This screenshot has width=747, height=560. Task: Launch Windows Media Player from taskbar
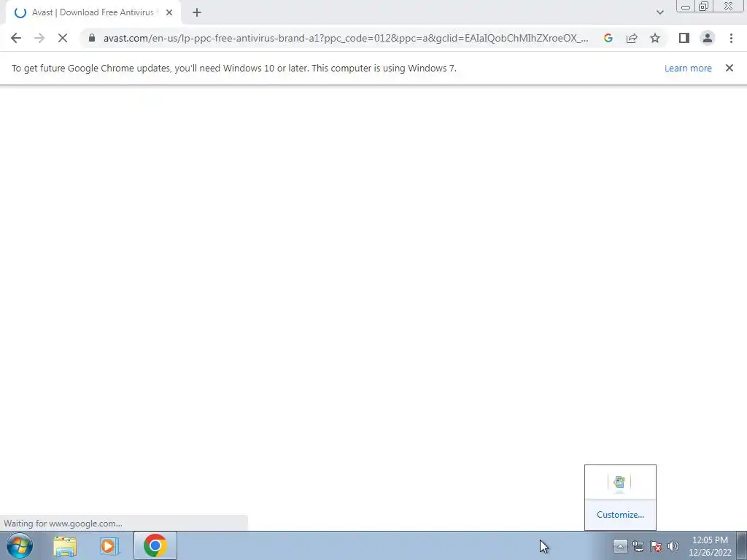(109, 546)
